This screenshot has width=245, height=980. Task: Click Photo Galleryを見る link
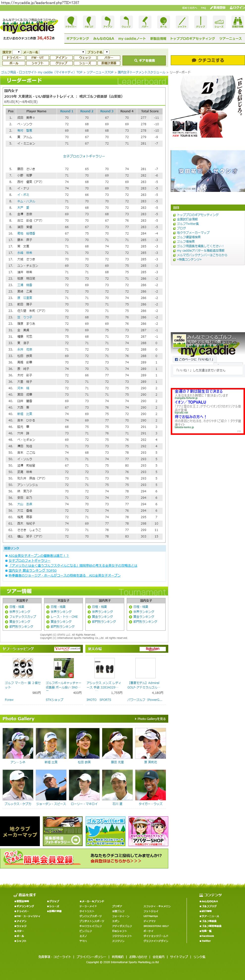pyautogui.click(x=150, y=719)
